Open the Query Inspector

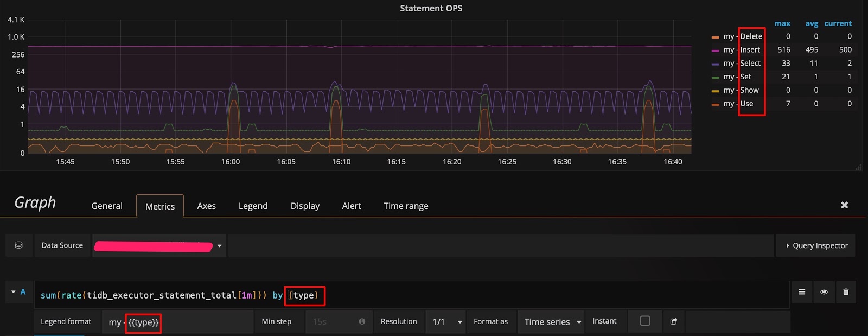pos(816,246)
